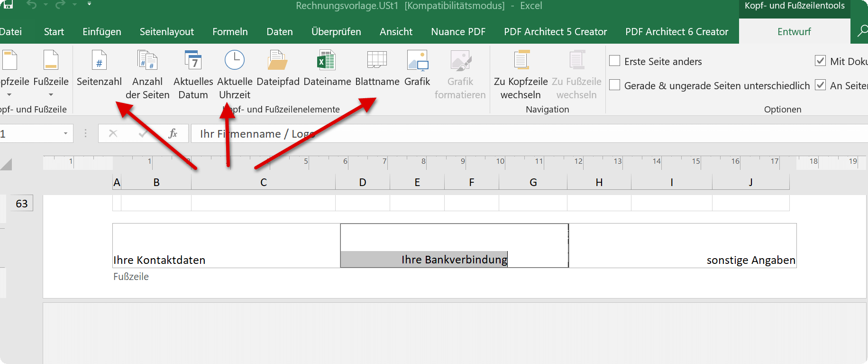Select column D header
Viewport: 868px width, 364px height.
click(363, 182)
